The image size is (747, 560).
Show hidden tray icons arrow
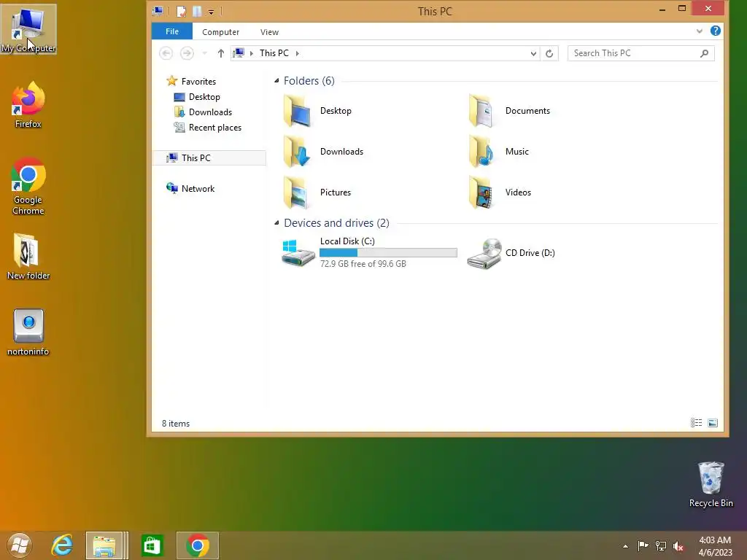click(x=625, y=546)
